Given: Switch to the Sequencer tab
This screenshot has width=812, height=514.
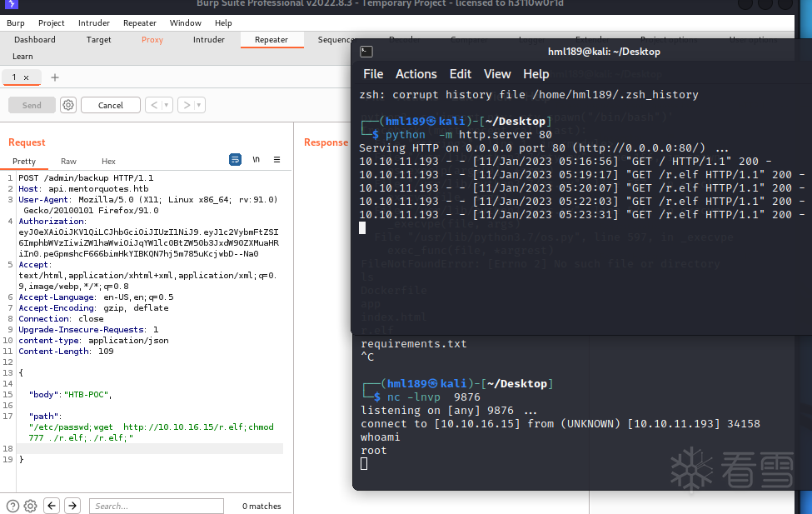Looking at the screenshot, I should click(x=335, y=39).
